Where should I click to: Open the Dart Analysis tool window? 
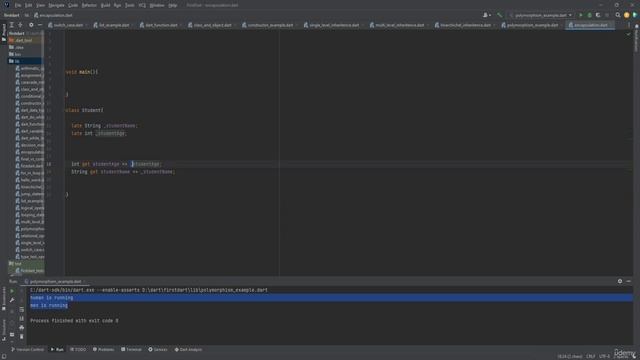coord(188,350)
